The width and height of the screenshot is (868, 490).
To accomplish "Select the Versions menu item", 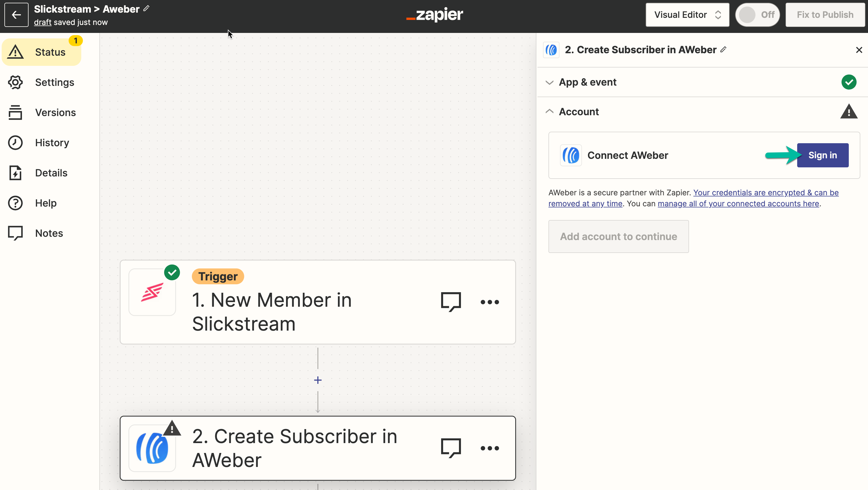I will point(55,112).
